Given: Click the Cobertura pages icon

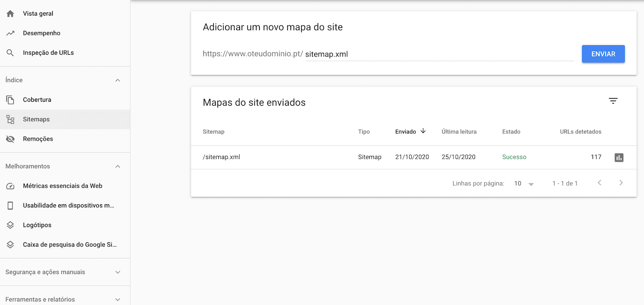Looking at the screenshot, I should click(x=10, y=99).
